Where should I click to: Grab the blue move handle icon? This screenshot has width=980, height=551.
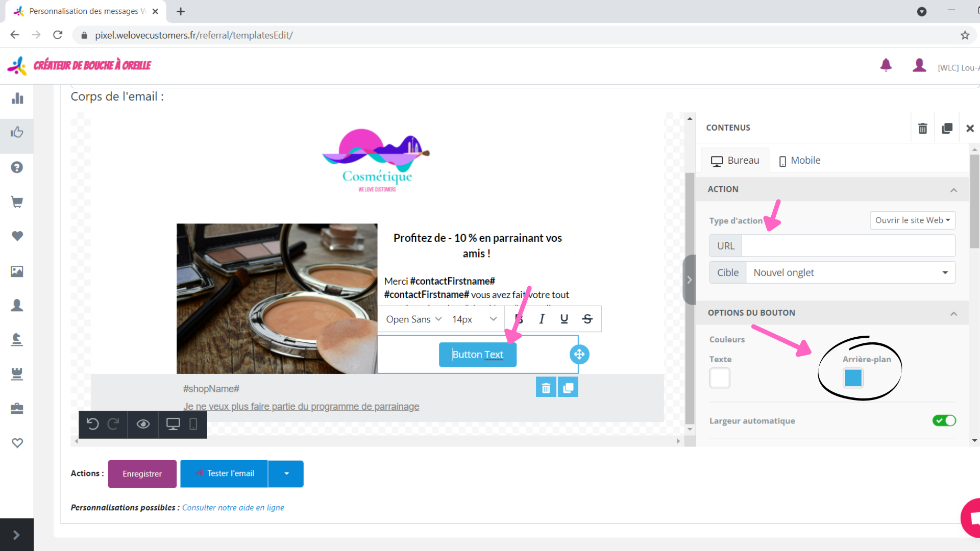579,355
